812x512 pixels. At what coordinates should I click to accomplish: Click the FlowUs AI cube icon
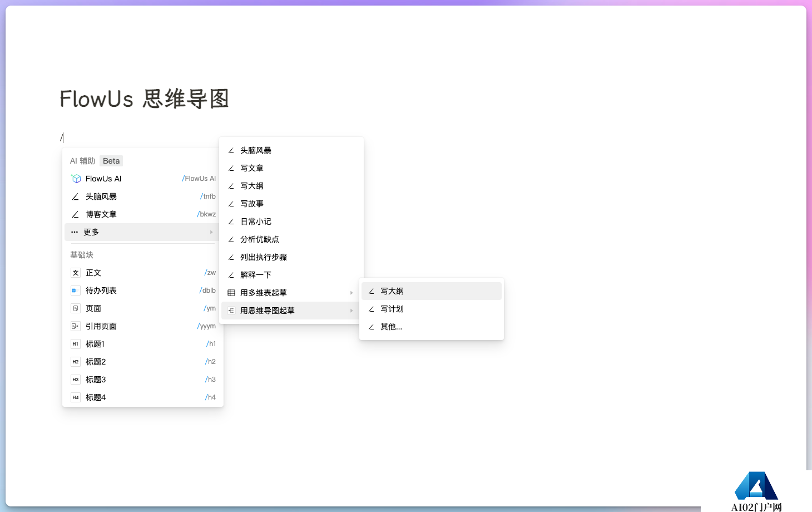pyautogui.click(x=76, y=179)
